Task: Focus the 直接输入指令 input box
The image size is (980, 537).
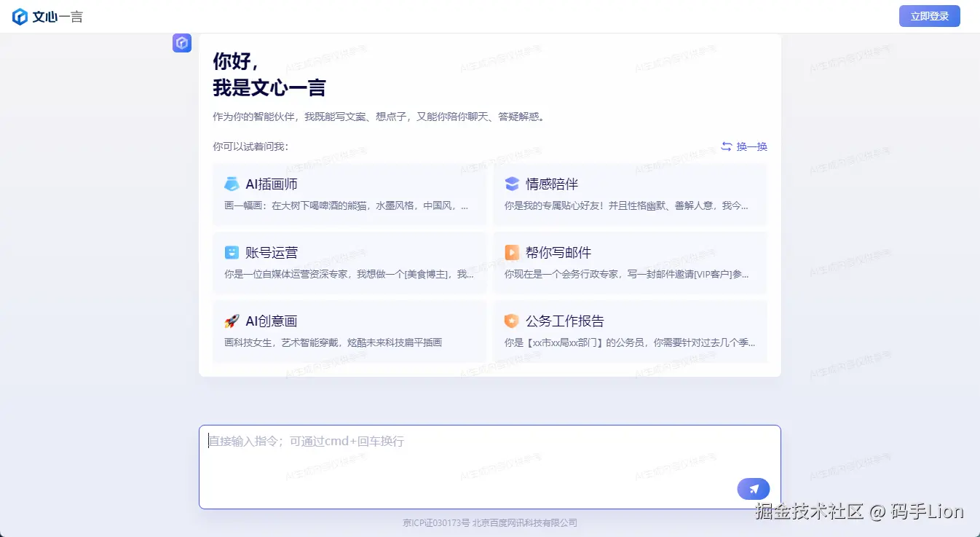Action: (490, 467)
